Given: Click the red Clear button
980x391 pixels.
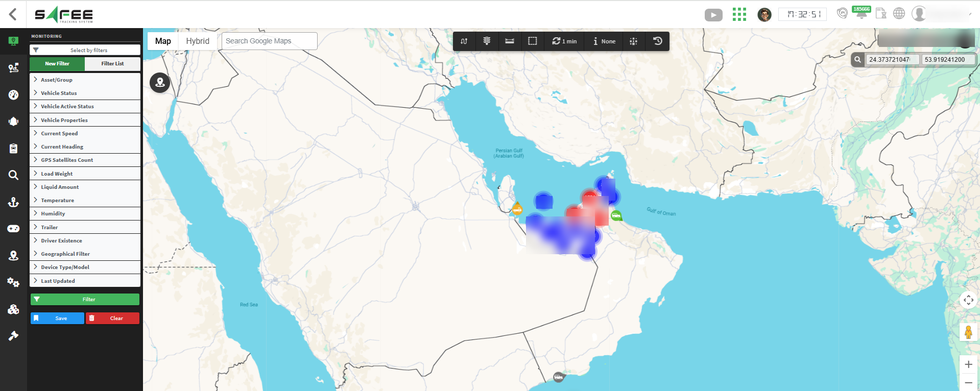Looking at the screenshot, I should (112, 319).
